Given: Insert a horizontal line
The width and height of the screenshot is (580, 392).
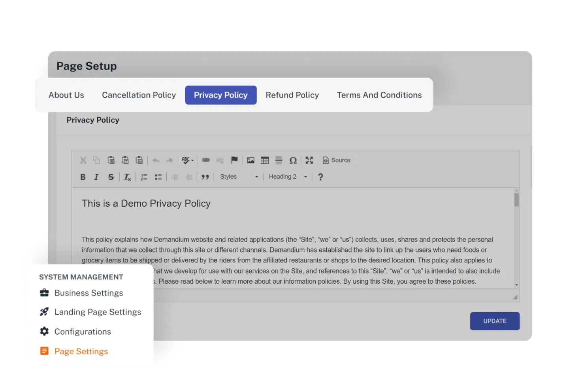Looking at the screenshot, I should 279,160.
